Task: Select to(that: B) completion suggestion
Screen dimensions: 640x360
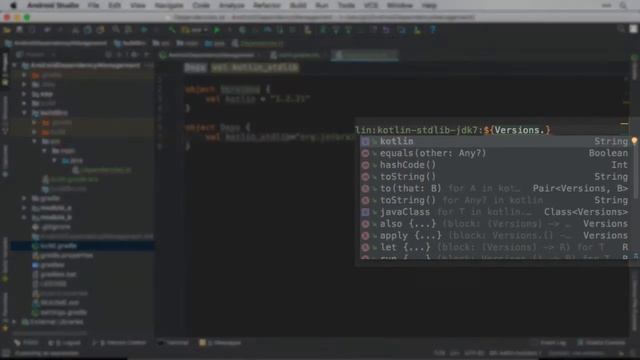Action: click(495, 189)
